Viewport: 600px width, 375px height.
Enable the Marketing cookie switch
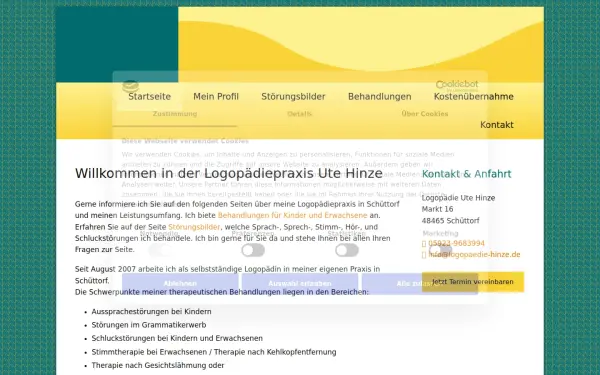click(x=440, y=250)
